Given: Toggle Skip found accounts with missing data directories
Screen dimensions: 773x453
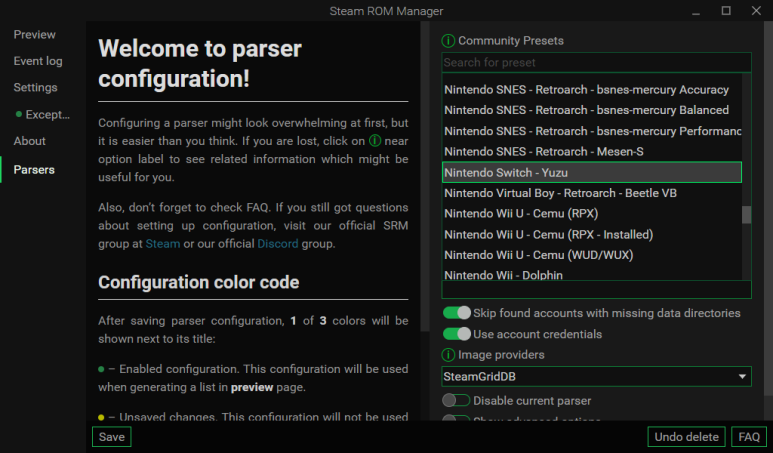Looking at the screenshot, I should coord(457,313).
